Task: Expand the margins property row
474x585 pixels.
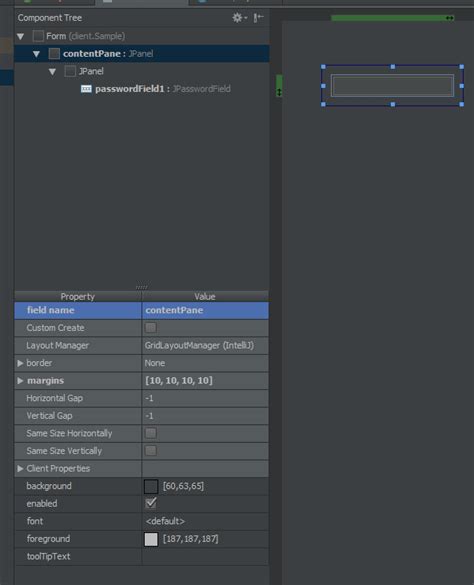Action: tap(20, 381)
